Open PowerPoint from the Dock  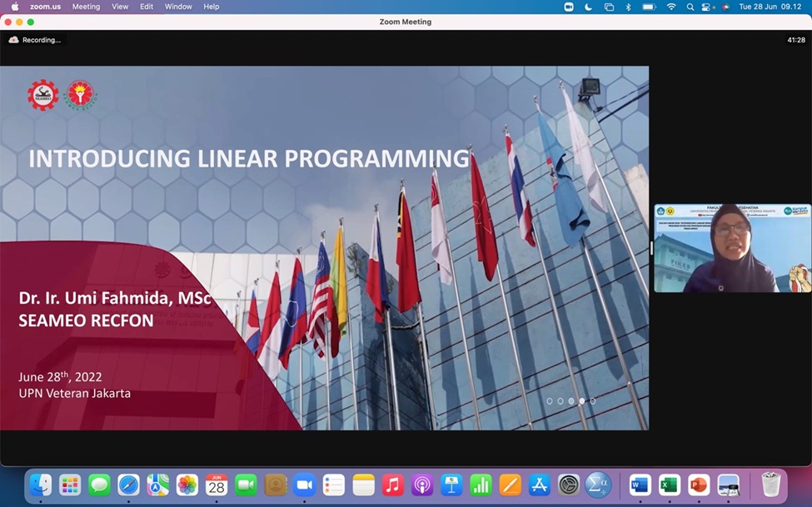[x=698, y=485]
